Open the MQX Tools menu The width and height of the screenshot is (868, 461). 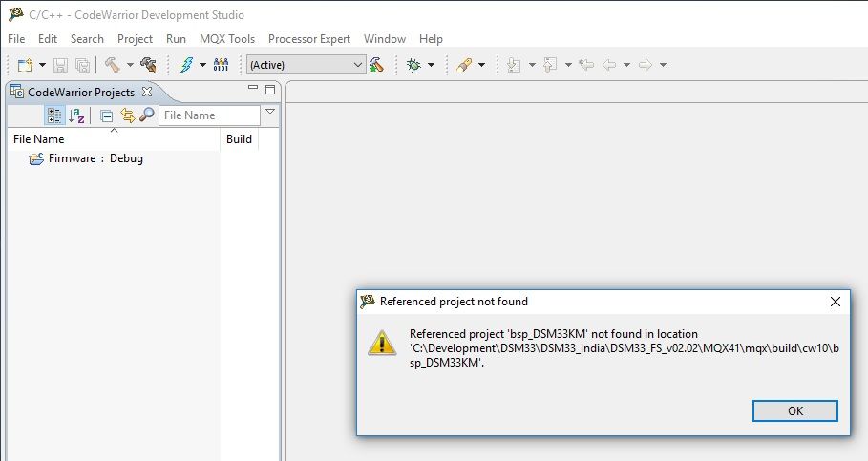coord(227,39)
